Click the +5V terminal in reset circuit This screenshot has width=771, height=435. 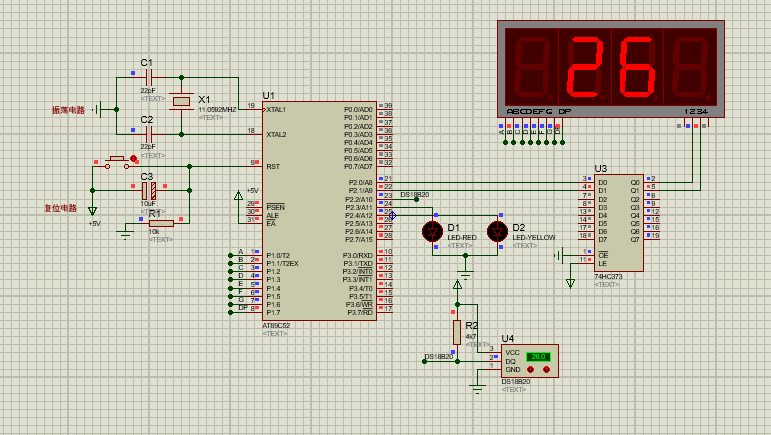[x=92, y=211]
